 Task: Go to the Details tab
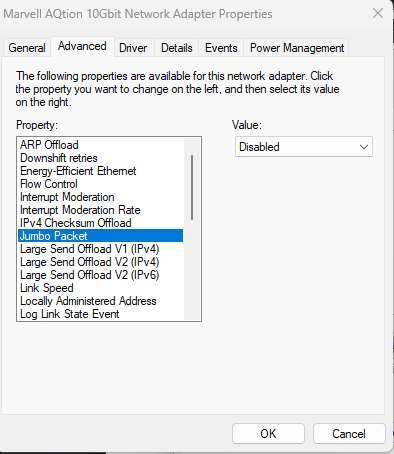[177, 48]
